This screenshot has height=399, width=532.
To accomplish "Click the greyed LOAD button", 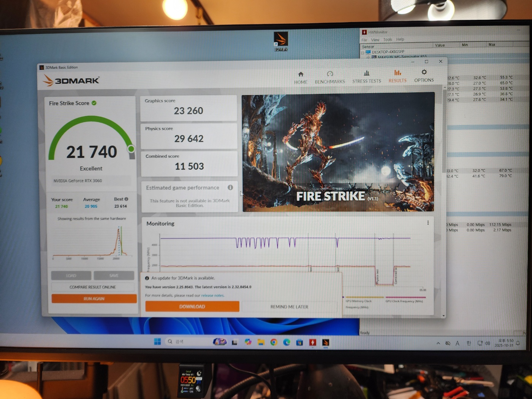I will tap(71, 275).
